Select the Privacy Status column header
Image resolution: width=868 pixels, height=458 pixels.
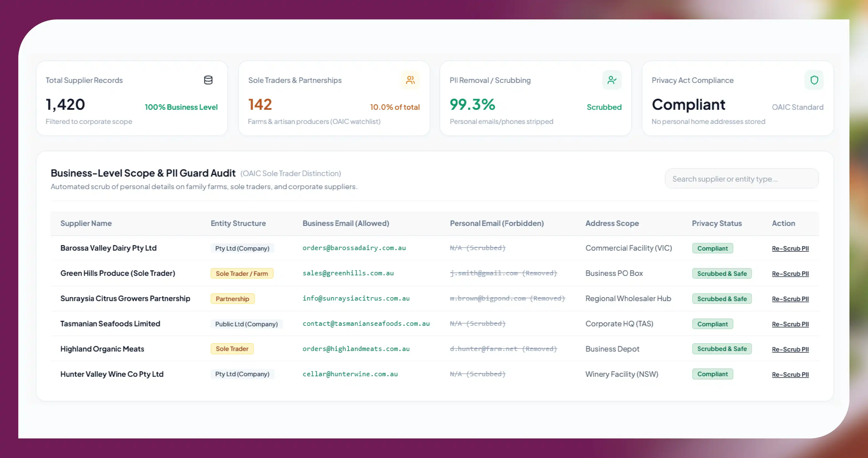coord(717,223)
